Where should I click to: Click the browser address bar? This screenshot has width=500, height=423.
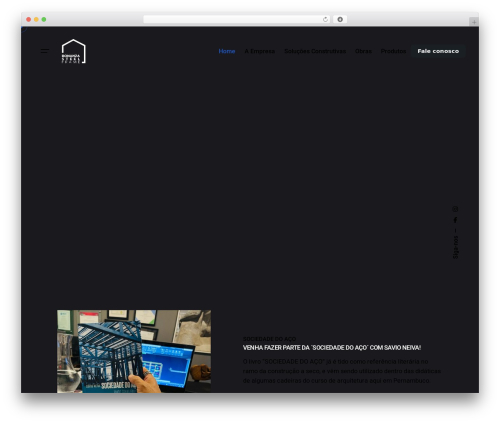[237, 19]
